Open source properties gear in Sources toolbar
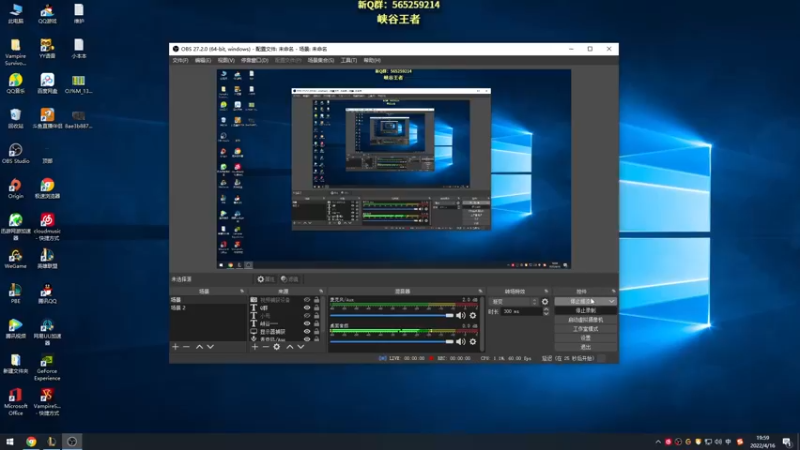 click(x=277, y=347)
